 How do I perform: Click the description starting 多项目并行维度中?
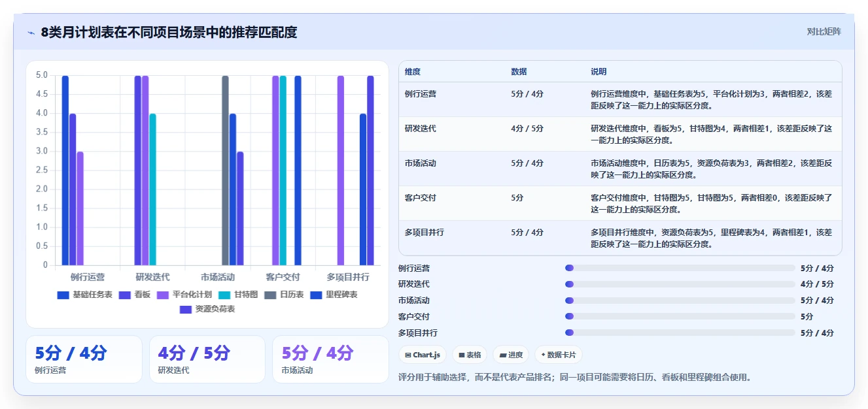pyautogui.click(x=712, y=238)
